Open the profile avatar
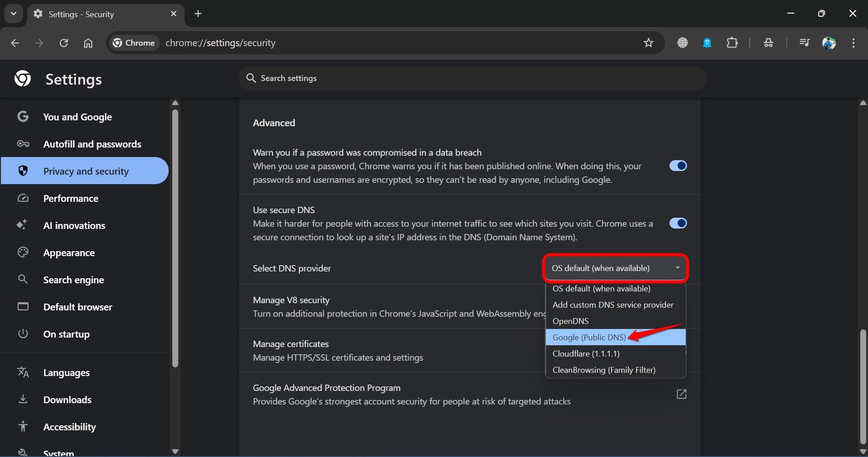868x457 pixels. click(x=829, y=43)
